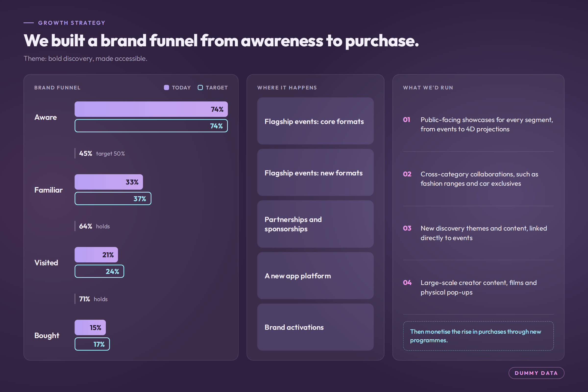The height and width of the screenshot is (392, 588).
Task: Open the 'A new app platform' card
Action: click(x=315, y=276)
